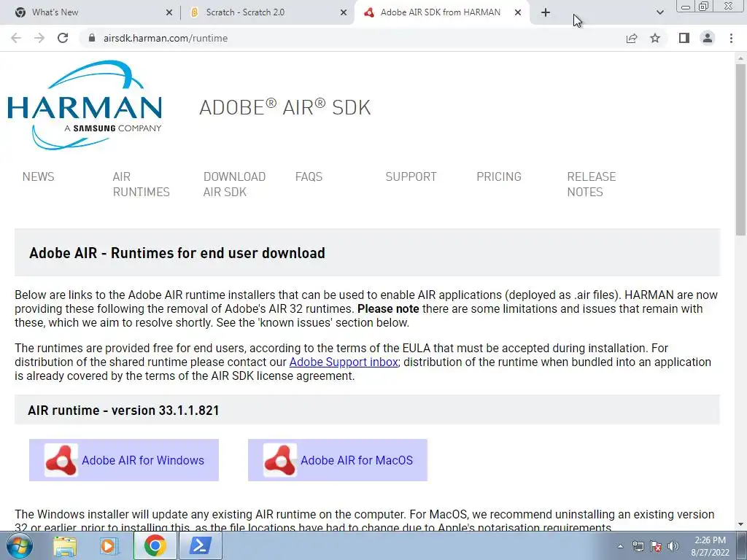Open the FAQS page
The image size is (747, 560).
click(309, 176)
